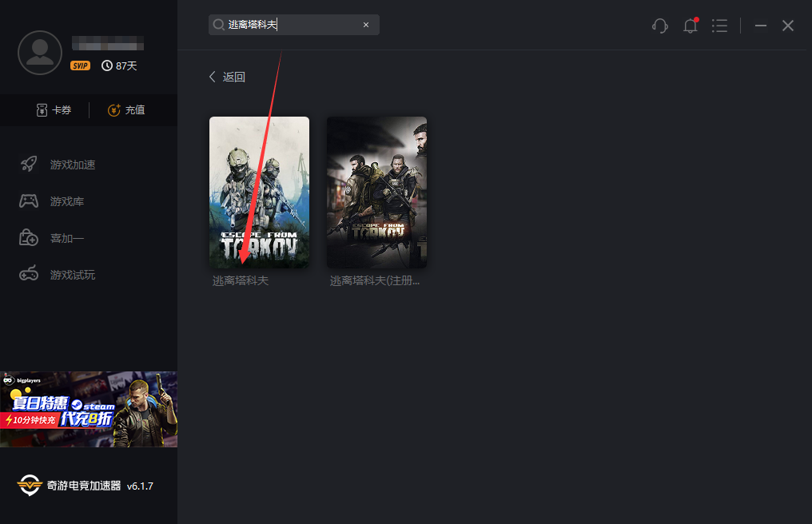Open 充值 recharge

click(x=126, y=110)
